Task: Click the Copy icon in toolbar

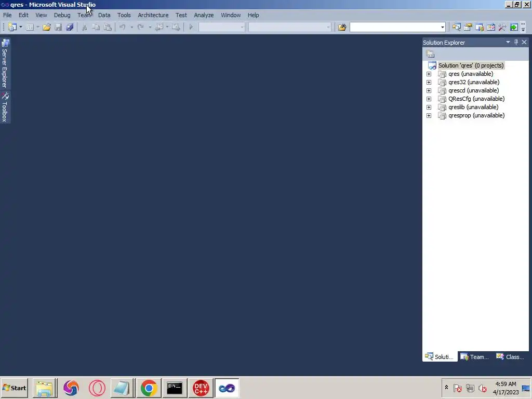Action: 96,27
